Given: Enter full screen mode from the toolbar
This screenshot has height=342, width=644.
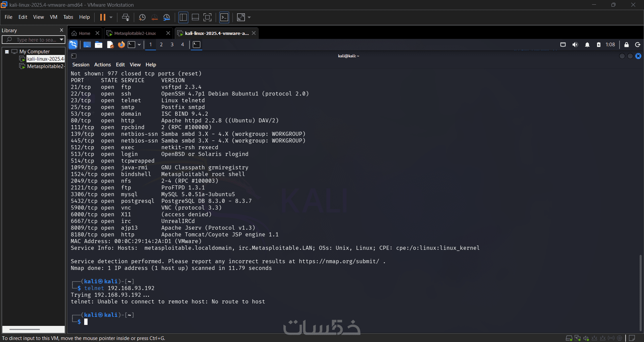Looking at the screenshot, I should tap(208, 17).
